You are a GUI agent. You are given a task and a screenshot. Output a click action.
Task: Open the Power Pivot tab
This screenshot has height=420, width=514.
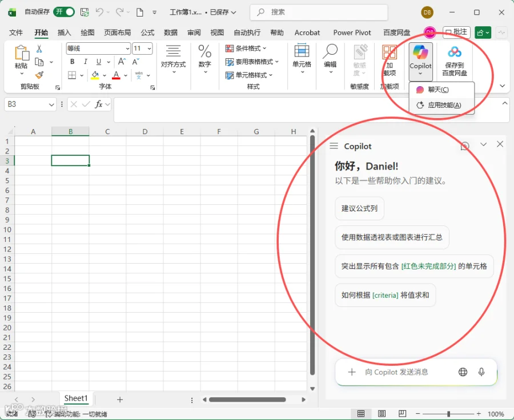pyautogui.click(x=352, y=33)
